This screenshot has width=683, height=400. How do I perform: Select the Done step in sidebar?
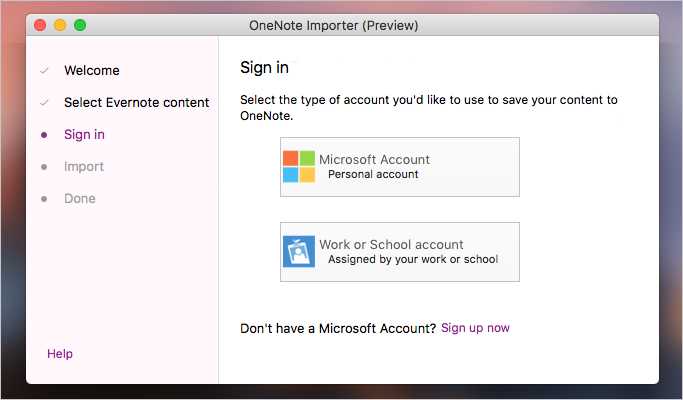(80, 199)
